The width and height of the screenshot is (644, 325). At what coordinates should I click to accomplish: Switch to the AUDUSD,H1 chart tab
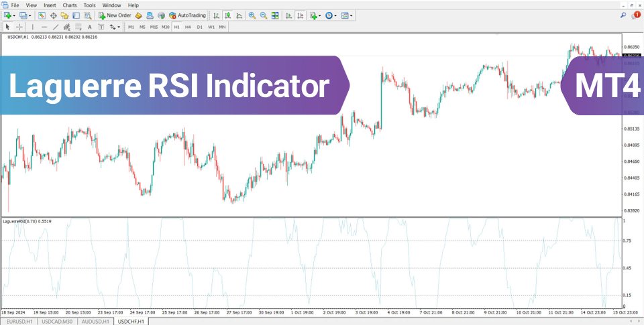(x=96, y=321)
